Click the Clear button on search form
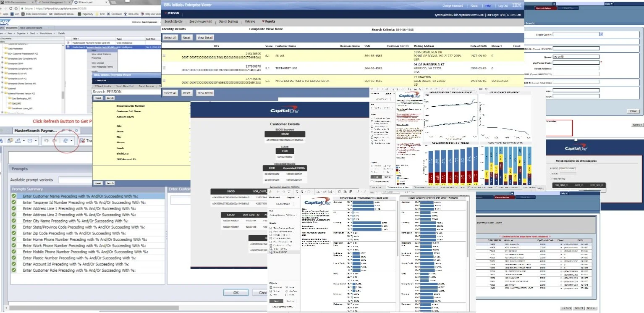 click(633, 111)
